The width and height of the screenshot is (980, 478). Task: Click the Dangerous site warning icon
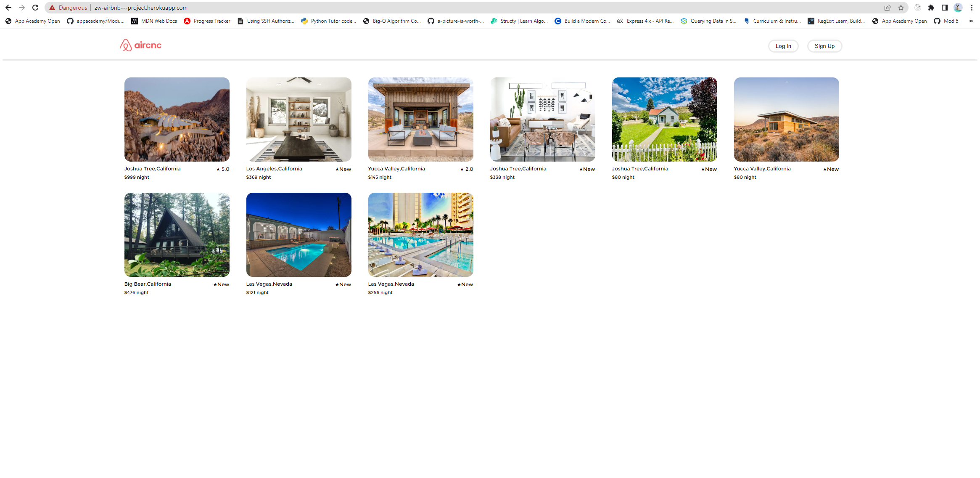coord(52,8)
